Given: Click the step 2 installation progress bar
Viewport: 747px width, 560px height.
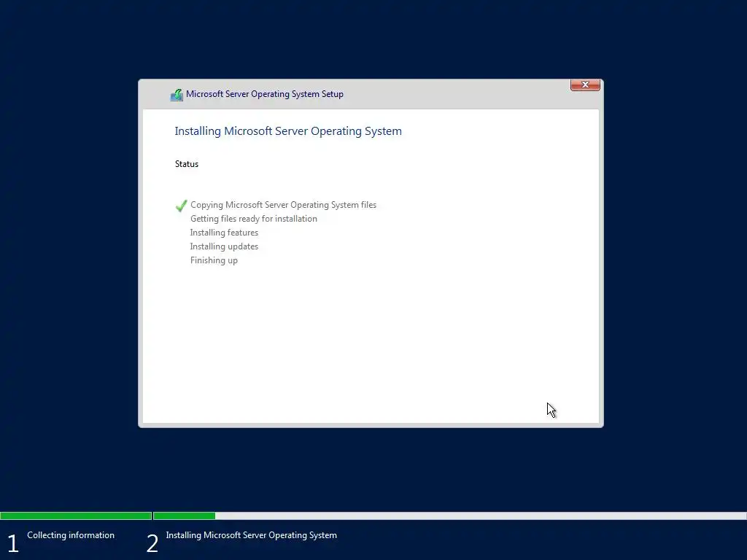Looking at the screenshot, I should click(x=449, y=516).
